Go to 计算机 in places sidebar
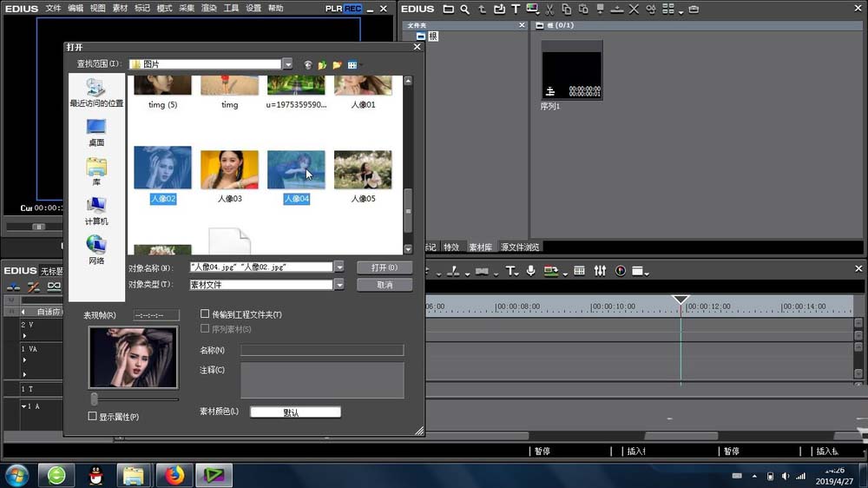 (96, 211)
